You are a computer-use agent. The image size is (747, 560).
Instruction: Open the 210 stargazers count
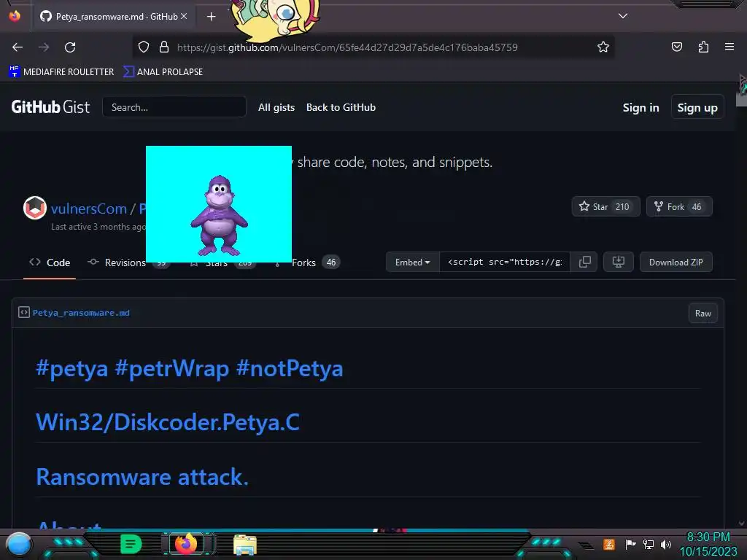(622, 206)
